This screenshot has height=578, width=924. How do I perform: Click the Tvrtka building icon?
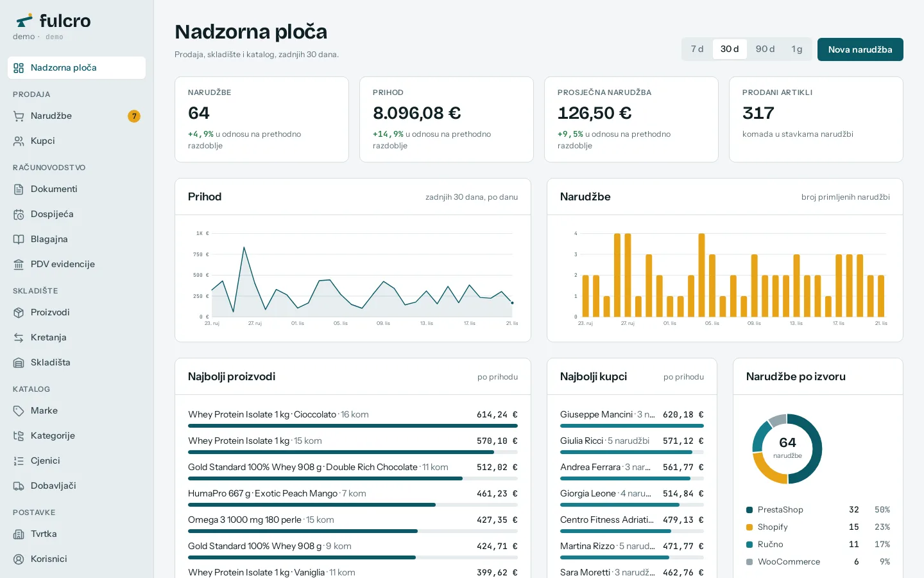(x=19, y=534)
